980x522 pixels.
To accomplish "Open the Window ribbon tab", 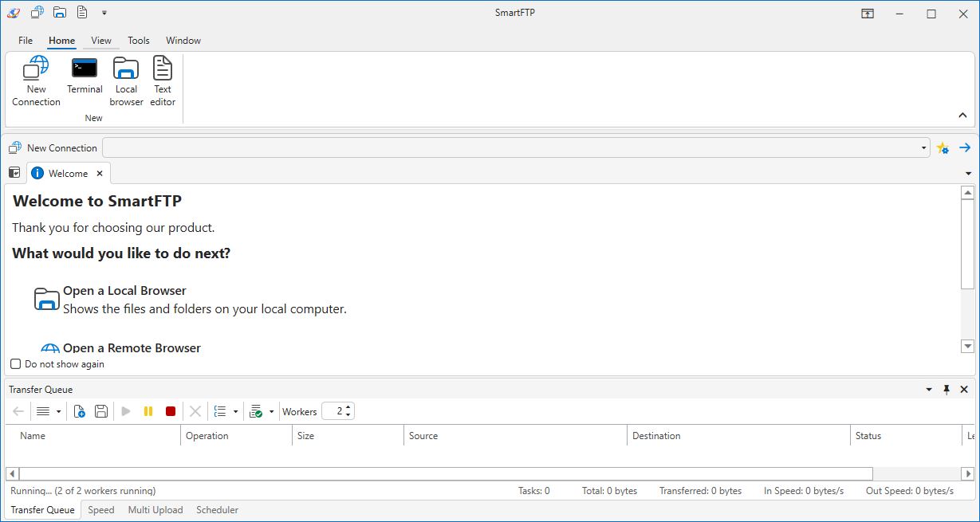I will 183,41.
